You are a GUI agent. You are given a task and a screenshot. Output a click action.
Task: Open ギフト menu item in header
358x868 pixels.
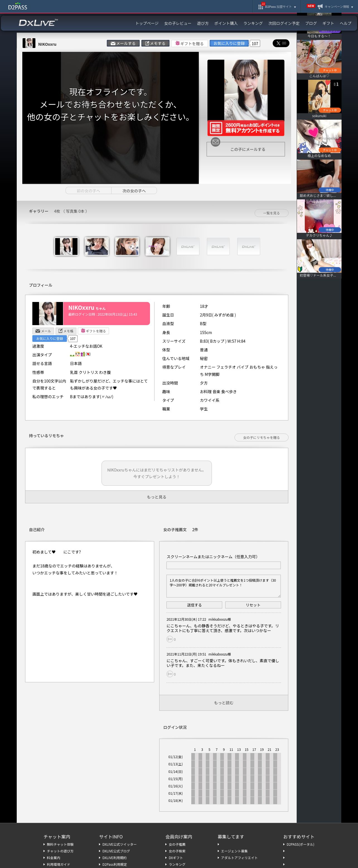(x=328, y=23)
